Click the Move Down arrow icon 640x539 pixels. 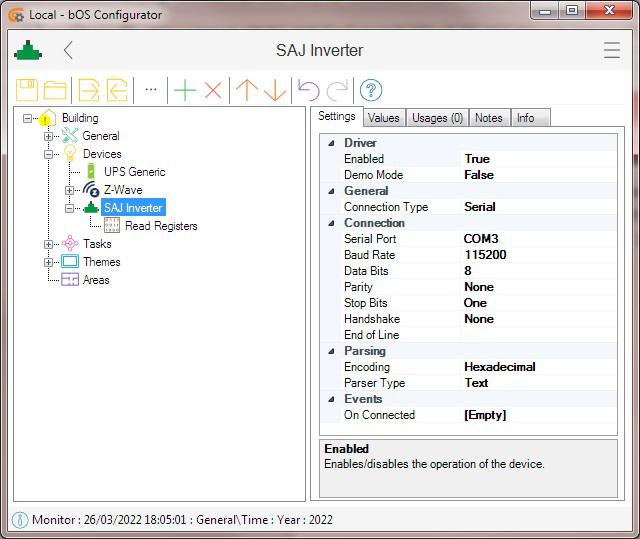(x=275, y=90)
